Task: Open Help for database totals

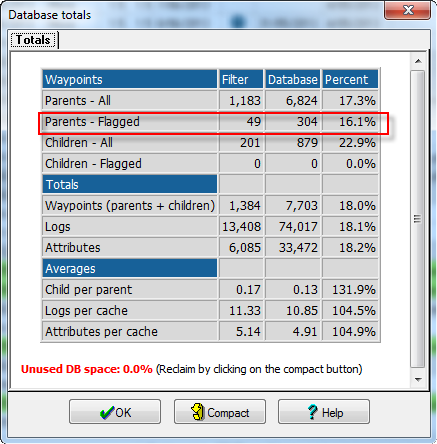Action: [324, 412]
